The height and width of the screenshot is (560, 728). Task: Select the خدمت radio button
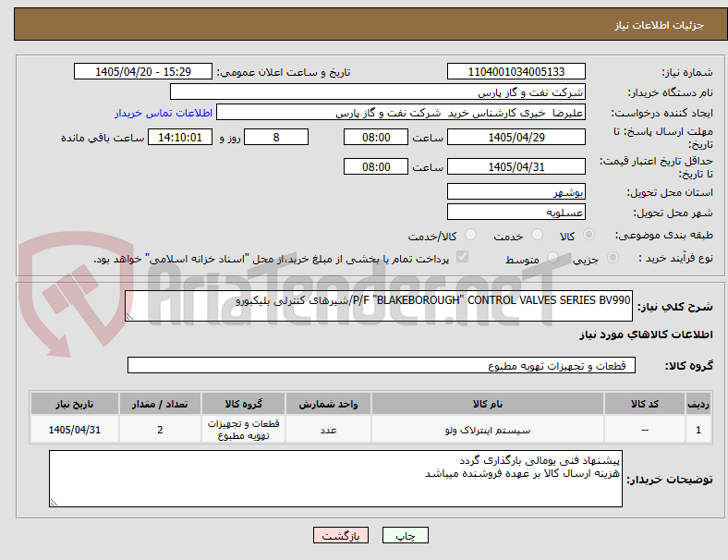(x=537, y=235)
